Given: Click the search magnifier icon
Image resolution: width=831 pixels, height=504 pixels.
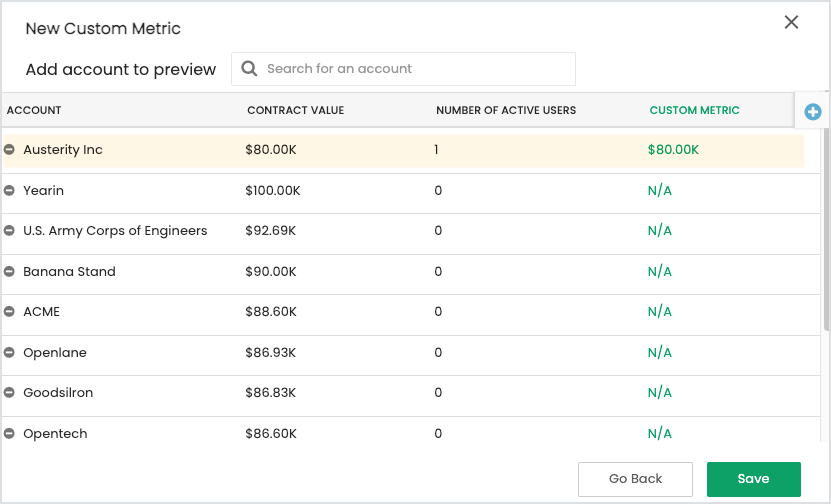Looking at the screenshot, I should coord(249,68).
